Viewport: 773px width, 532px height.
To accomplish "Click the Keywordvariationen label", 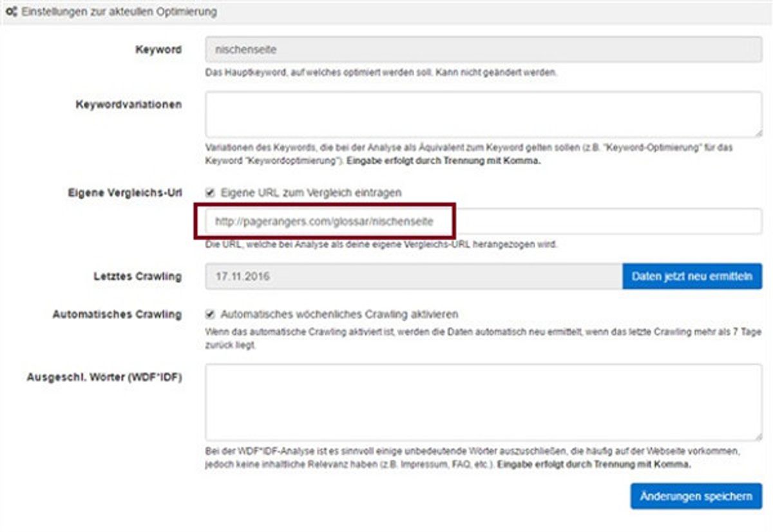I will tap(129, 104).
